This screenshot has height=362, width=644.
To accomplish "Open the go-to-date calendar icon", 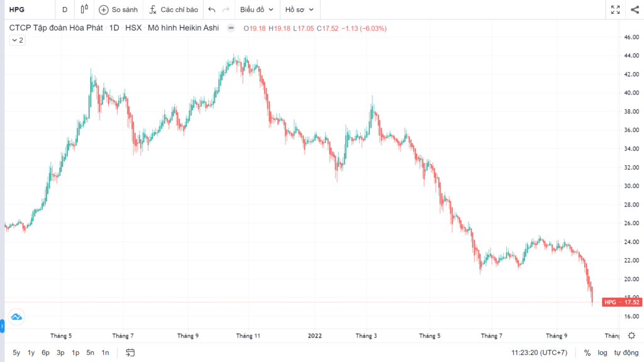I will click(130, 353).
